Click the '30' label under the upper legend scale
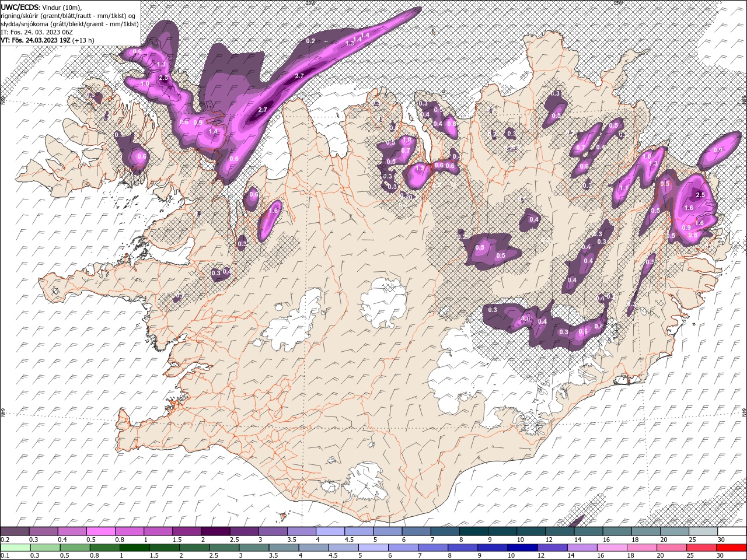 (x=721, y=540)
